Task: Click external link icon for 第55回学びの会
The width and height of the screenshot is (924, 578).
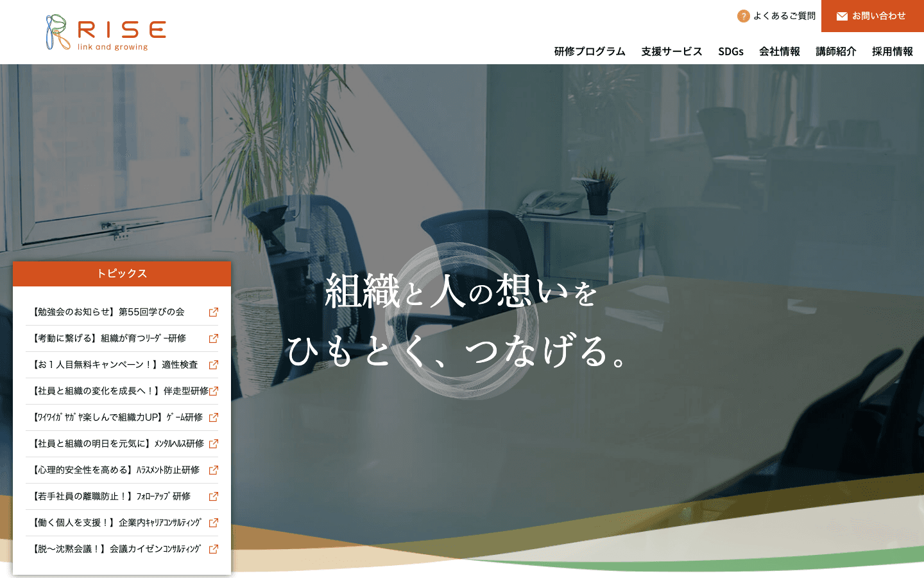Action: (214, 312)
